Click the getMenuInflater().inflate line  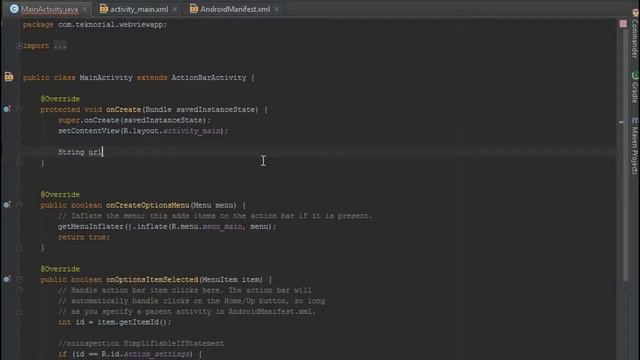tap(167, 226)
